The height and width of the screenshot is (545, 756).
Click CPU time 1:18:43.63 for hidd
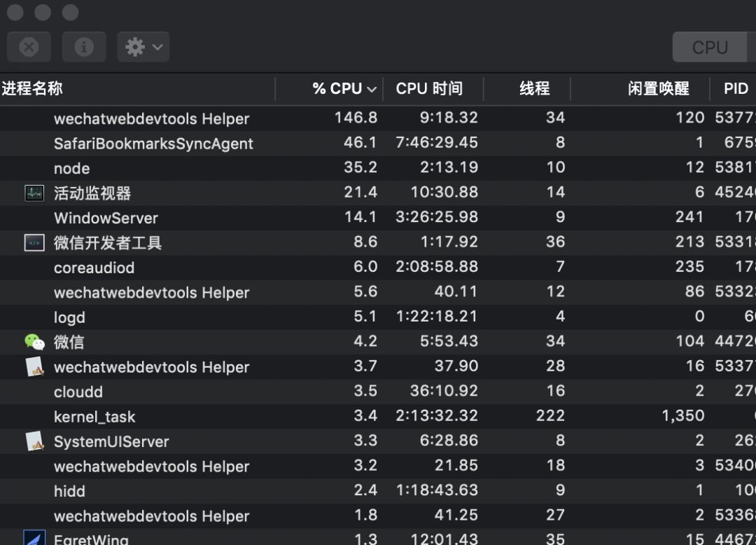tap(436, 490)
